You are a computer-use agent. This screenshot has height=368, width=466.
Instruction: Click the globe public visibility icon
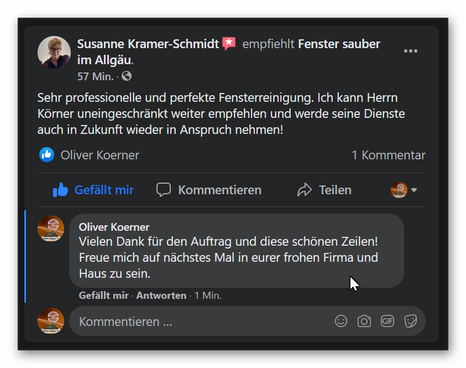127,76
